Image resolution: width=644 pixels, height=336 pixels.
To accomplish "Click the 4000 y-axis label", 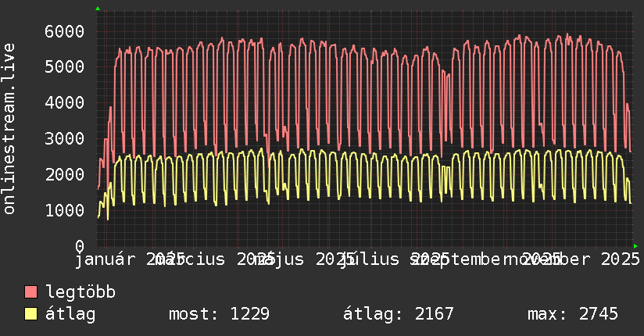I will point(65,102).
